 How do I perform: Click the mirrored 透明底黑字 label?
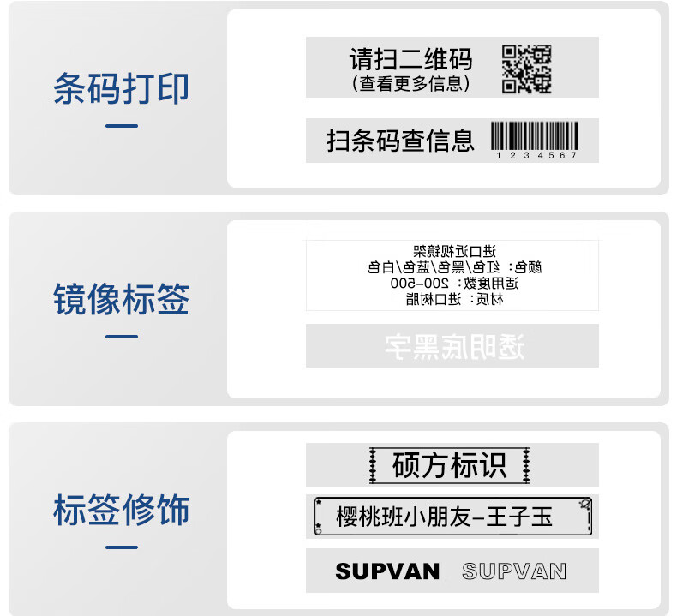point(452,346)
